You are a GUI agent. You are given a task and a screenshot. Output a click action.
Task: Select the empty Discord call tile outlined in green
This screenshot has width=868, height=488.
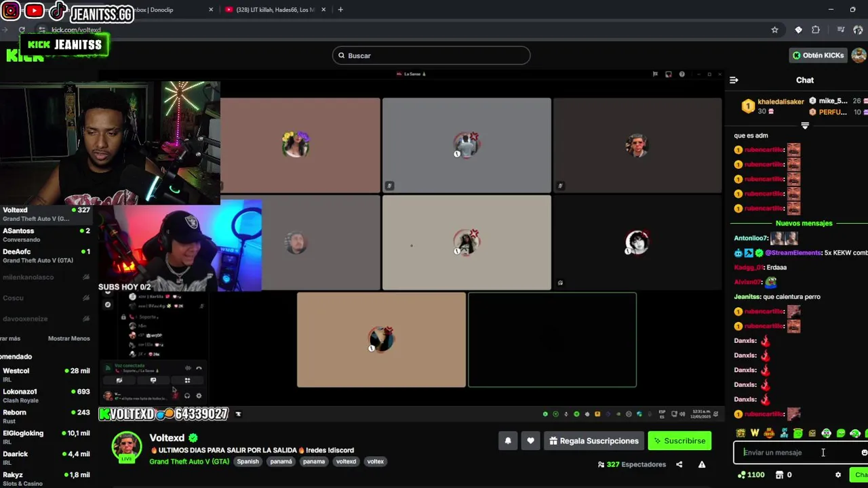click(x=552, y=340)
